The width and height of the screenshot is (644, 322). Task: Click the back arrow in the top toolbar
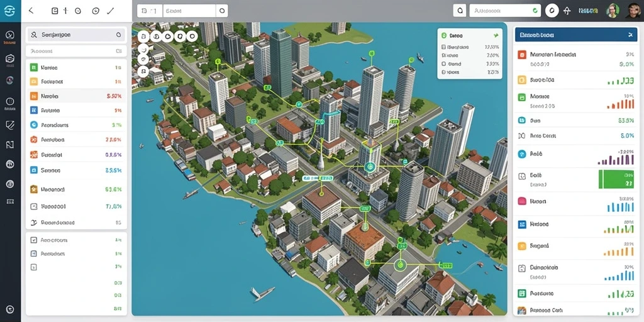point(31,11)
